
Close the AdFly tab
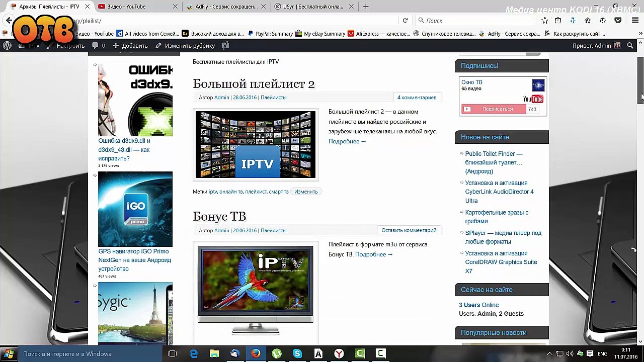click(263, 7)
